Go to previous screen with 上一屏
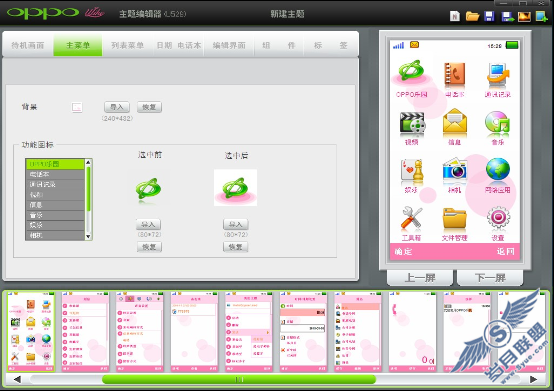The image size is (554, 391). (x=420, y=278)
